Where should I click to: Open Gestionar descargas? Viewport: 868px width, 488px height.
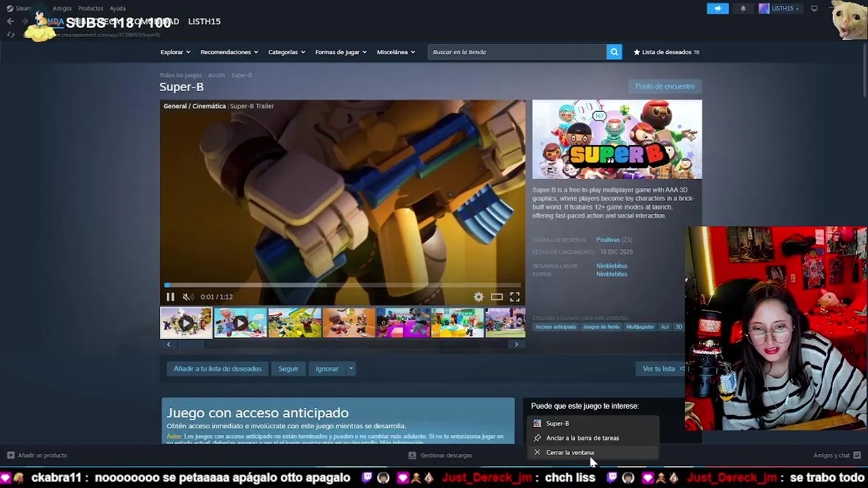click(x=440, y=455)
